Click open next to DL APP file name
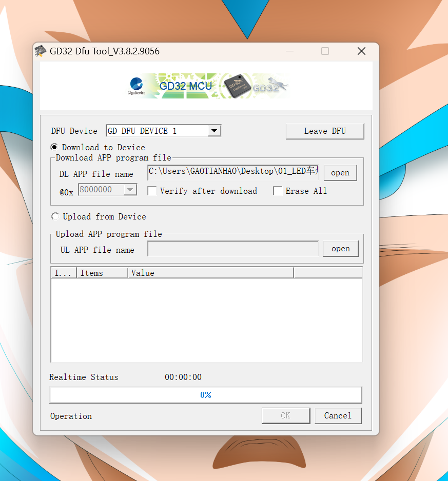Viewport: 448px width, 481px height. click(340, 173)
